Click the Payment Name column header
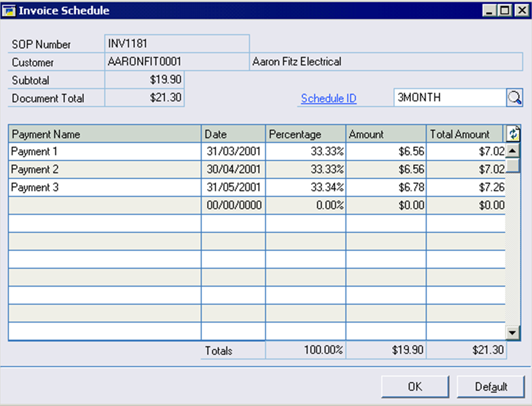Screen dimensions: 532x406 (x=104, y=134)
